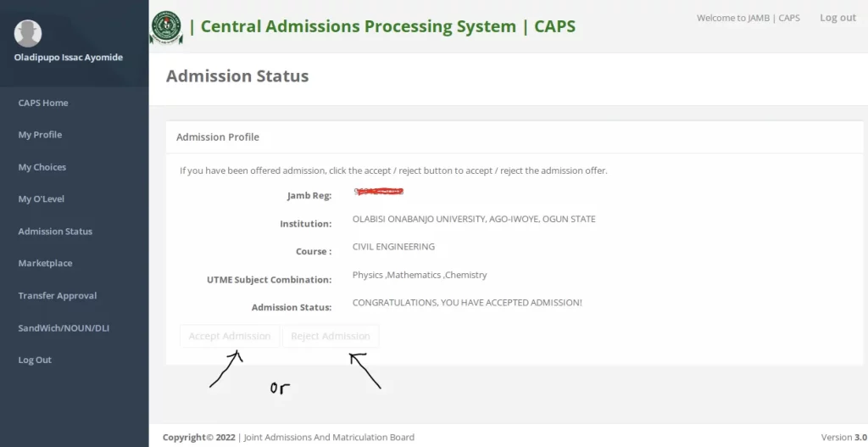The image size is (868, 447).
Task: Open SandWich/NOUN/DLI section
Action: 64,328
